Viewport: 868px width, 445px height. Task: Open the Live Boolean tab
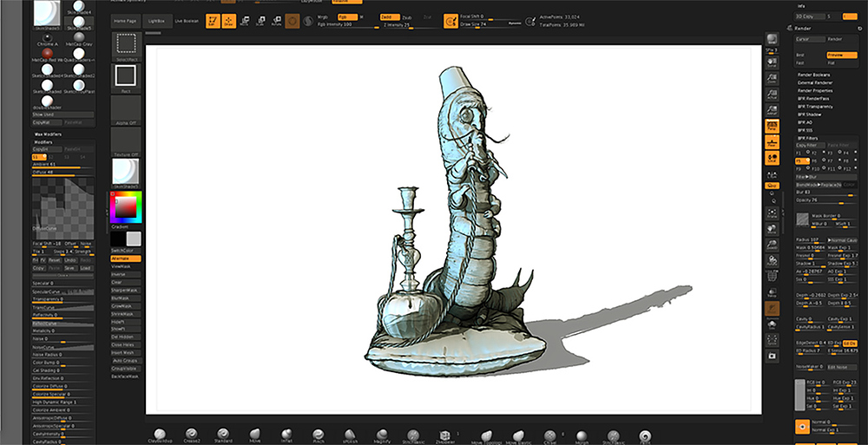point(187,21)
